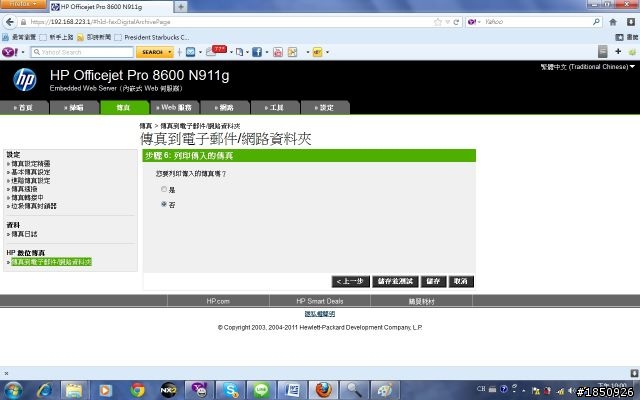Click the 傳真 breadcrumb link

146,126
